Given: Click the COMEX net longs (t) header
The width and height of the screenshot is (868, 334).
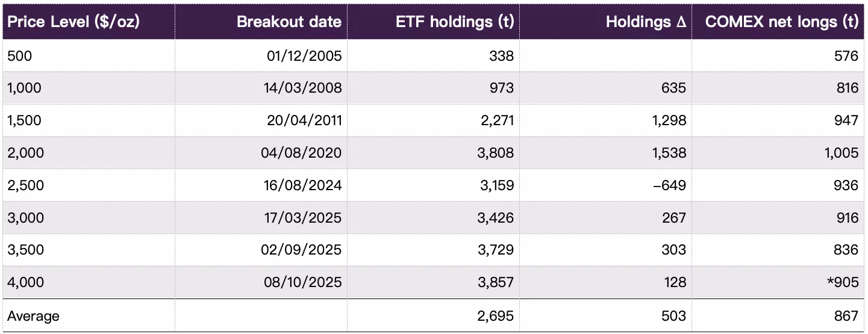Looking at the screenshot, I should 781,22.
